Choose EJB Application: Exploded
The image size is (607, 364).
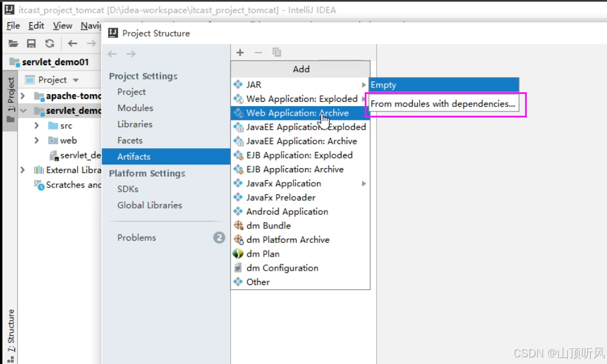point(300,155)
